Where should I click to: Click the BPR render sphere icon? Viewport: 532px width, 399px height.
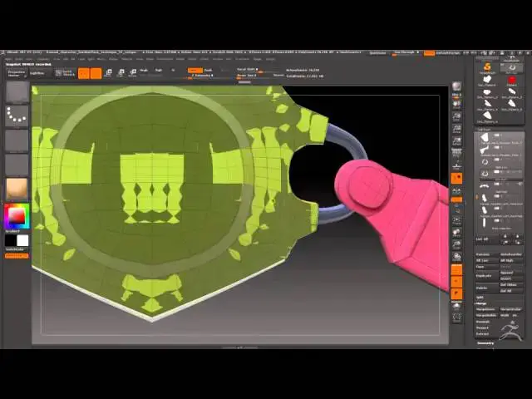click(456, 86)
